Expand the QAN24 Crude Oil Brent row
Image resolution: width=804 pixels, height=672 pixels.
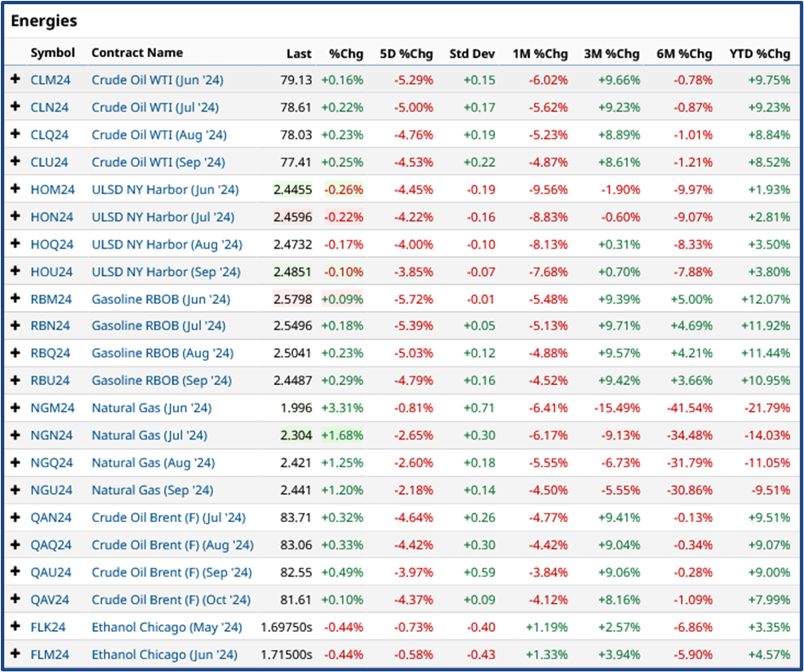(x=17, y=517)
